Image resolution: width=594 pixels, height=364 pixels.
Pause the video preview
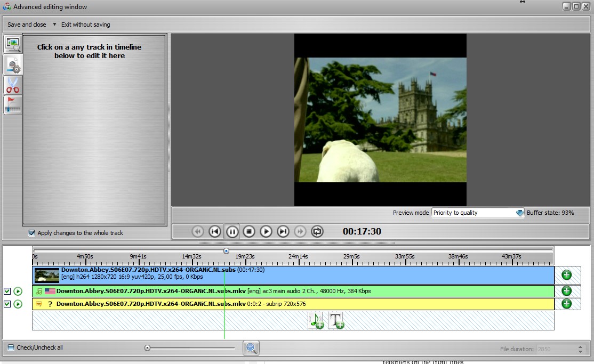pos(232,231)
